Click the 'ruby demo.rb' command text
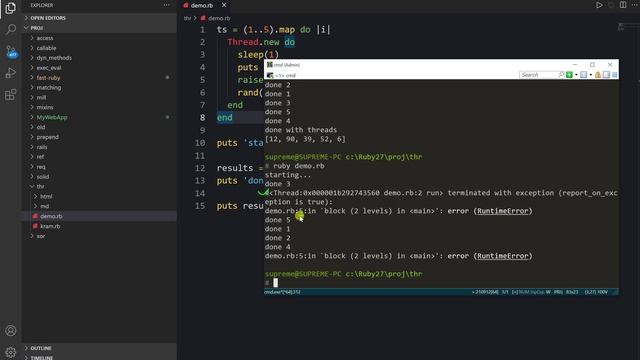Screen dimensions: 640x360 click(x=299, y=166)
